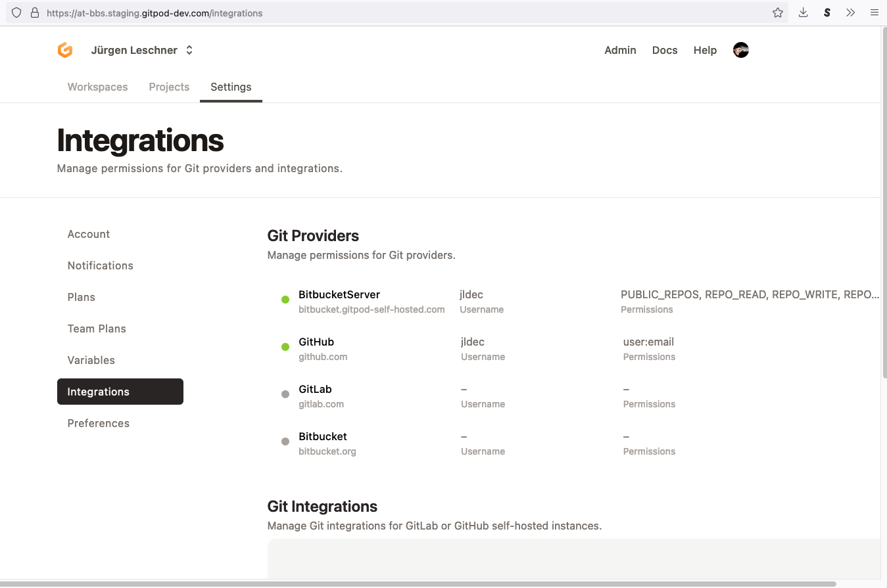The width and height of the screenshot is (887, 588).
Task: Open the Help link
Action: pos(705,50)
